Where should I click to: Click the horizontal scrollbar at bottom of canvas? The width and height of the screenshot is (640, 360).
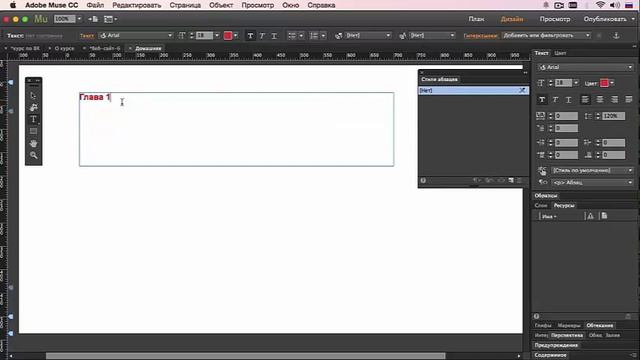pyautogui.click(x=245, y=356)
